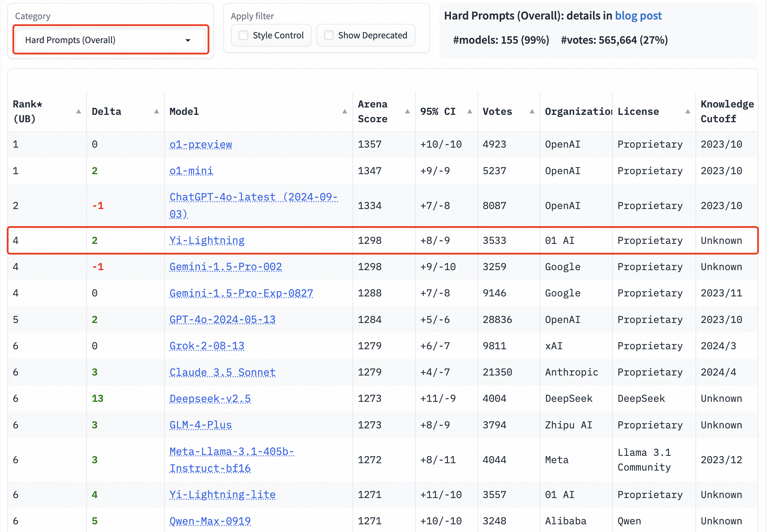The width and height of the screenshot is (767, 532).
Task: Check the Show Deprecated box
Action: tap(329, 35)
